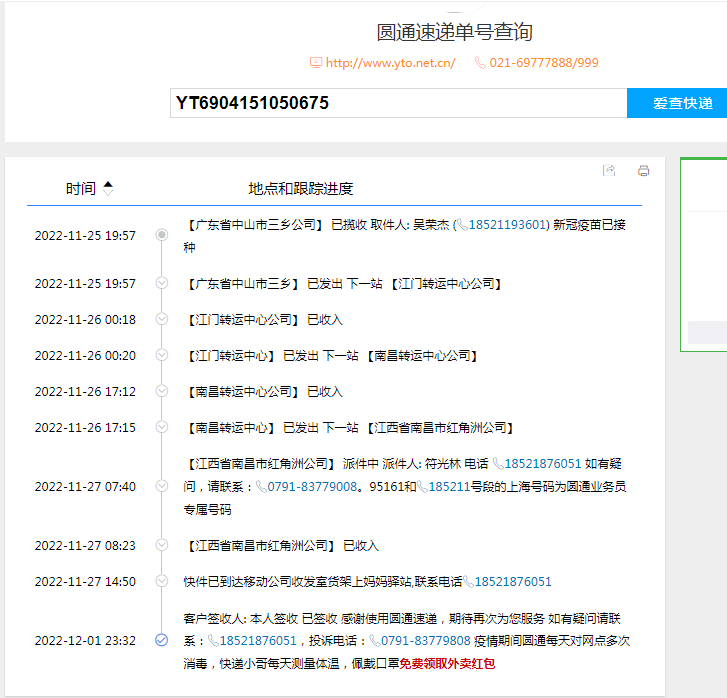Click red 免费领取外卖红包 link
Image resolution: width=727 pixels, height=698 pixels.
click(447, 664)
